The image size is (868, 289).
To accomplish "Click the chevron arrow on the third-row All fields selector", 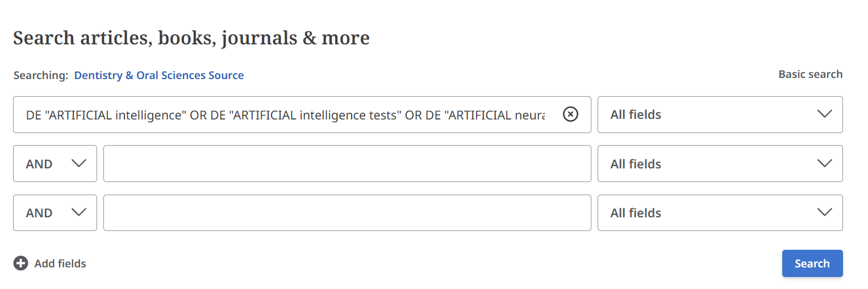I will click(824, 213).
